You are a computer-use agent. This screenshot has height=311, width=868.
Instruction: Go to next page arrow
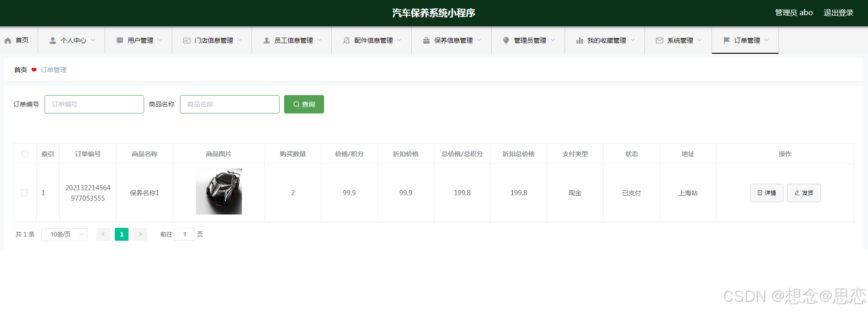point(140,234)
